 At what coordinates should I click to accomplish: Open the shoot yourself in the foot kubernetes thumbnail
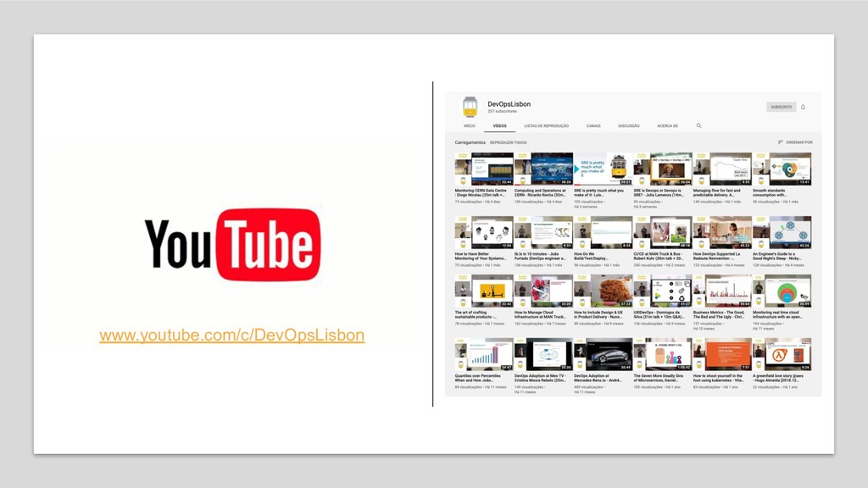coord(722,355)
